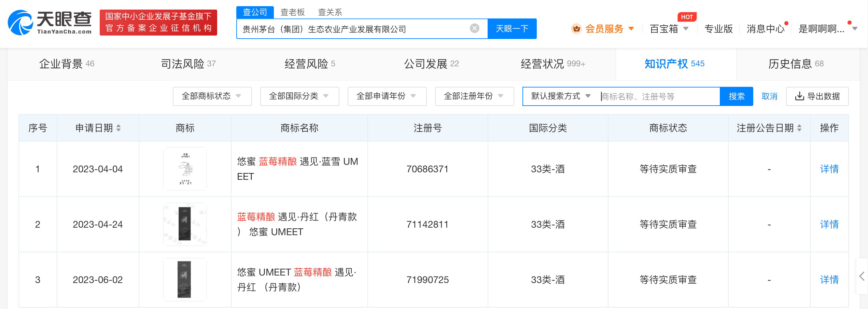This screenshot has height=309, width=868.
Task: Click trademark name 遇见·蓝雪 UMEET
Action: click(x=297, y=169)
